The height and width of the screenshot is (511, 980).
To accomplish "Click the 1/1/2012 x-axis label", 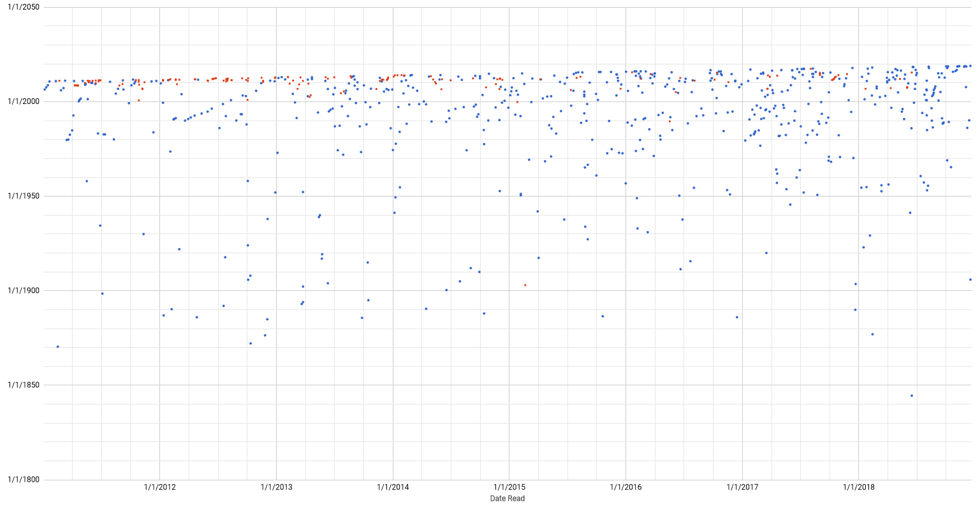I will (x=159, y=487).
